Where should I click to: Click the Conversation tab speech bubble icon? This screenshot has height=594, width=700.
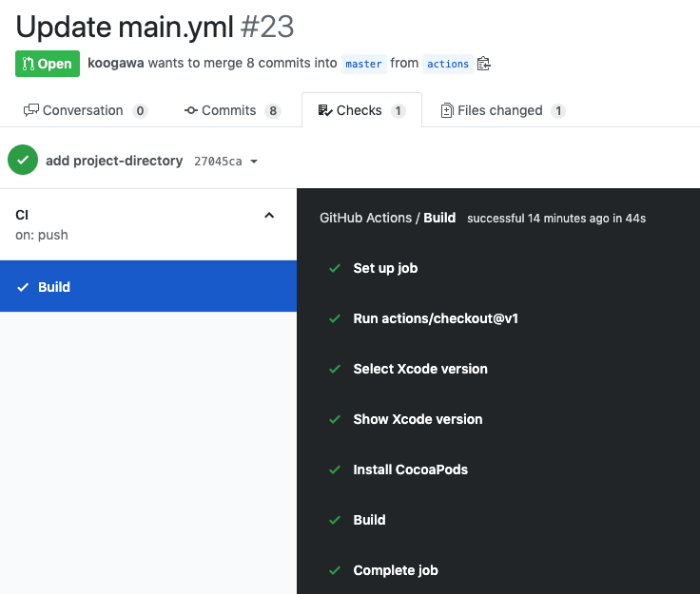(31, 110)
